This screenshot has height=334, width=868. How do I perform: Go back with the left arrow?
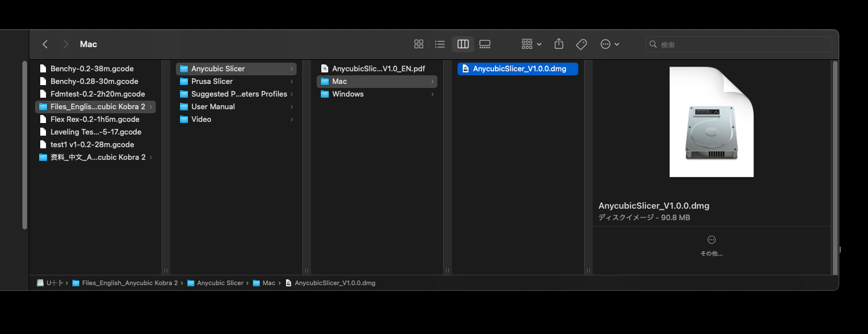45,44
